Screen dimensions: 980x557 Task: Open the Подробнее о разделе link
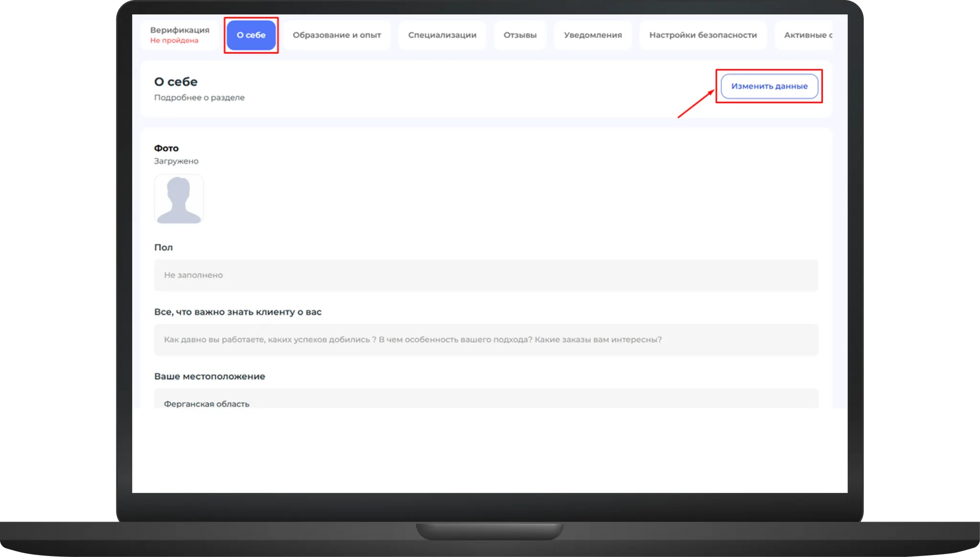pyautogui.click(x=199, y=98)
